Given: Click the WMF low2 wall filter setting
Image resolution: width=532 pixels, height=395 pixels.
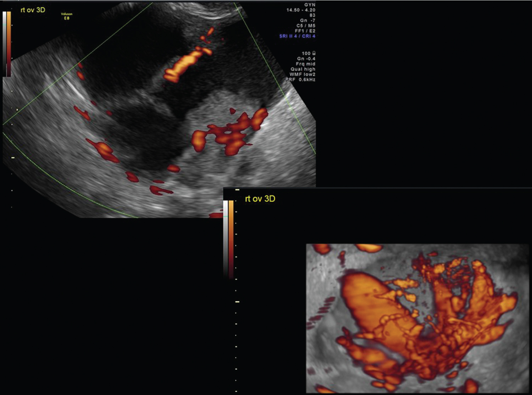Looking at the screenshot, I should click(x=302, y=74).
